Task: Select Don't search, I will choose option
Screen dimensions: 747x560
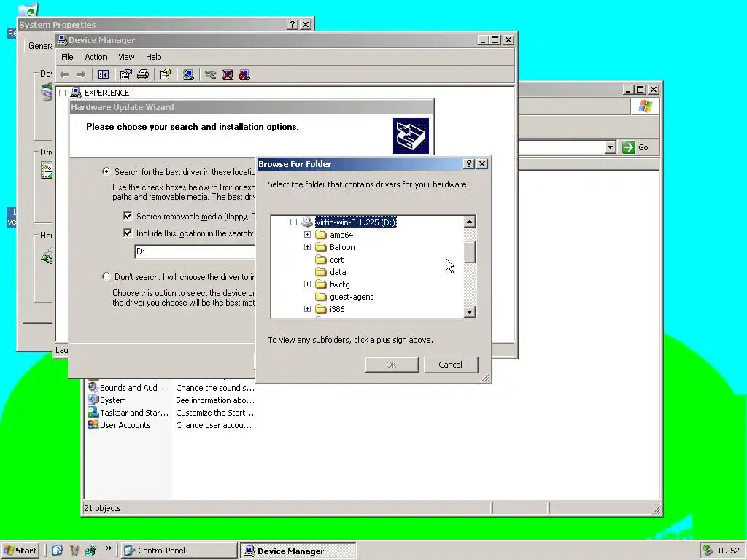Action: click(107, 276)
